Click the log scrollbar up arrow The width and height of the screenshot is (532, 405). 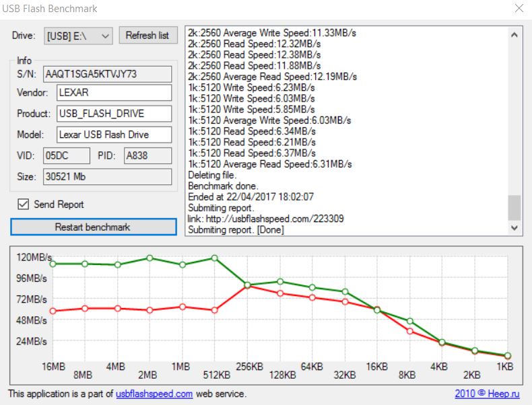click(x=515, y=34)
